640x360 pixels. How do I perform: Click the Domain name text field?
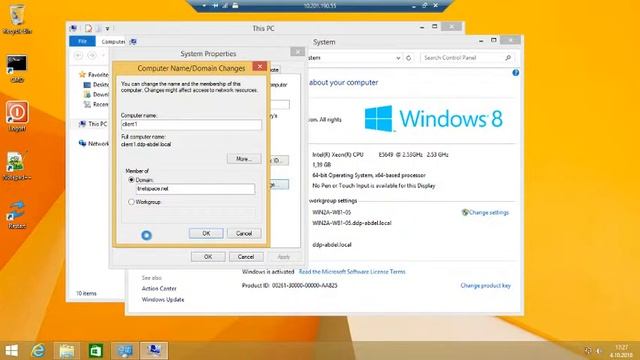pos(196,189)
